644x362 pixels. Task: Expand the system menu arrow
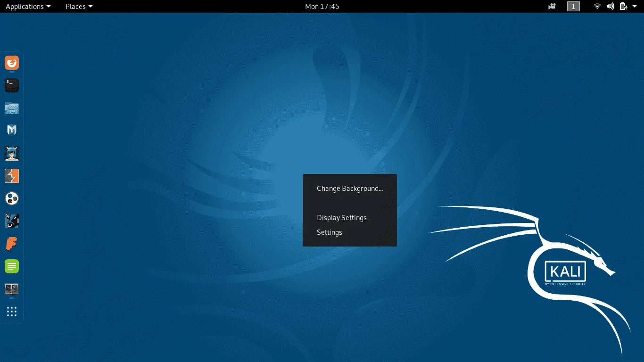635,7
